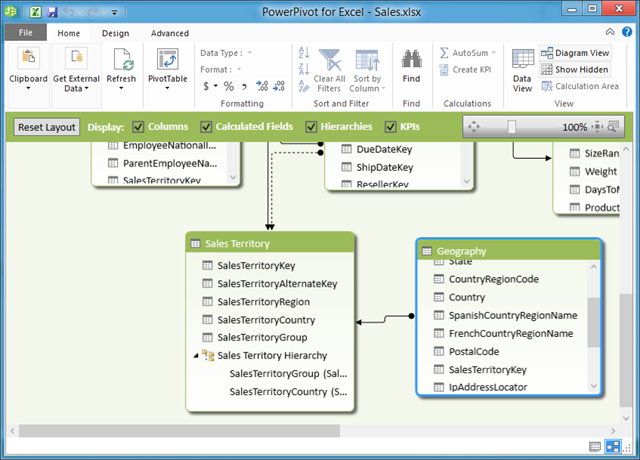640x460 pixels.
Task: Click the horizontal scrollbar thumb
Action: coord(179,431)
